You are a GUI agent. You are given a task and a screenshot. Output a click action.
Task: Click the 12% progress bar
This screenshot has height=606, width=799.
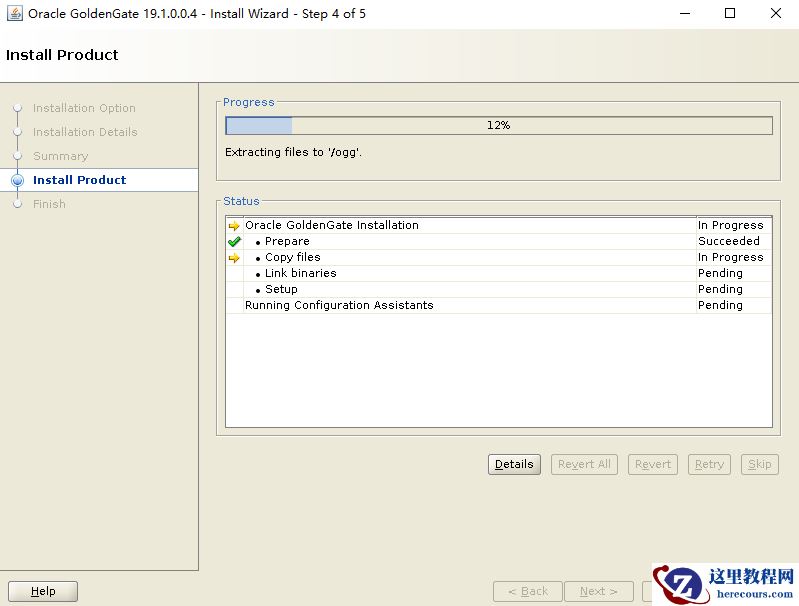point(499,125)
